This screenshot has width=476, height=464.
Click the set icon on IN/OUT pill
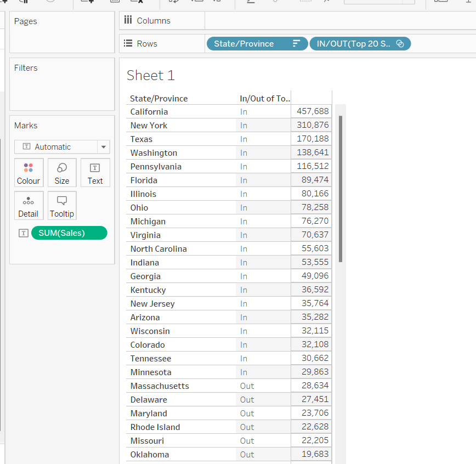point(400,44)
